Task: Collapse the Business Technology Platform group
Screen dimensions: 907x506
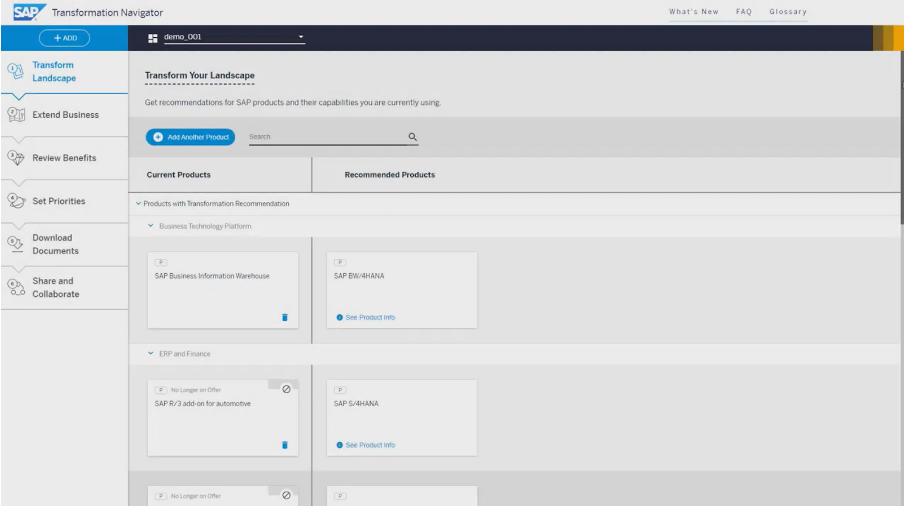Action: pyautogui.click(x=151, y=226)
